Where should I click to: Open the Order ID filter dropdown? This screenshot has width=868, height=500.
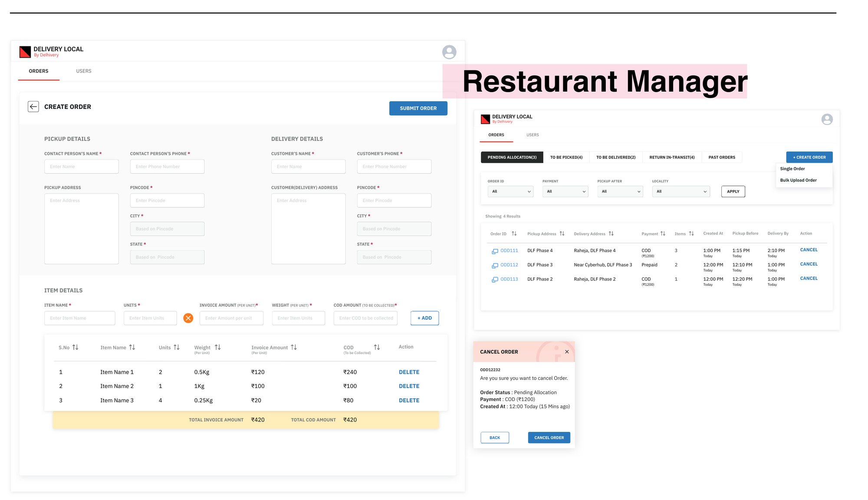tap(510, 191)
